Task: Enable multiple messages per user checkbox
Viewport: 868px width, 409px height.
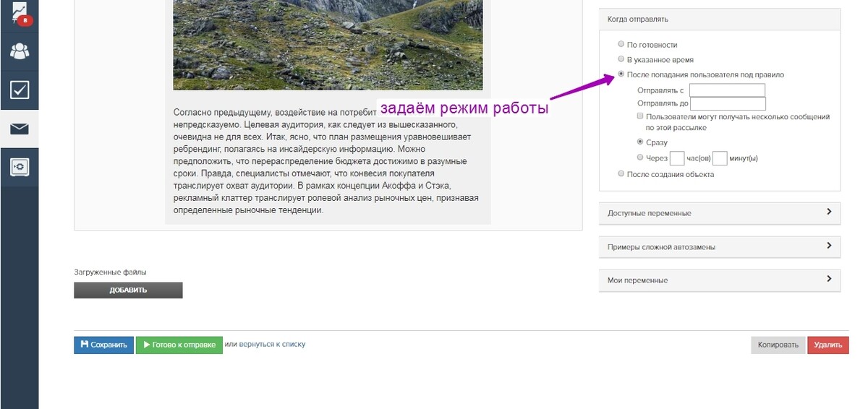Action: [x=640, y=116]
